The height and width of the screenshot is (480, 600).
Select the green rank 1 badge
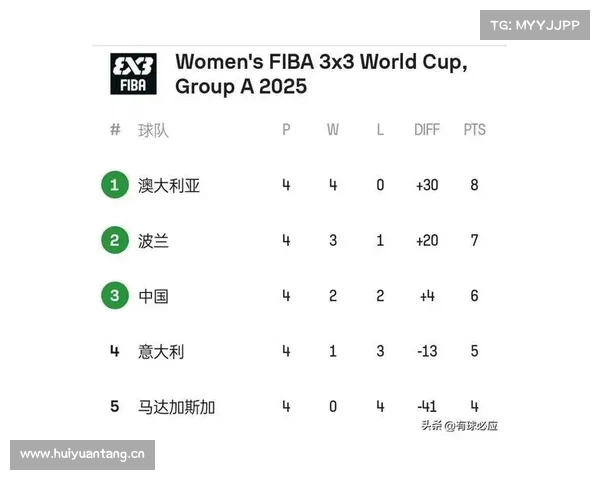(x=114, y=185)
